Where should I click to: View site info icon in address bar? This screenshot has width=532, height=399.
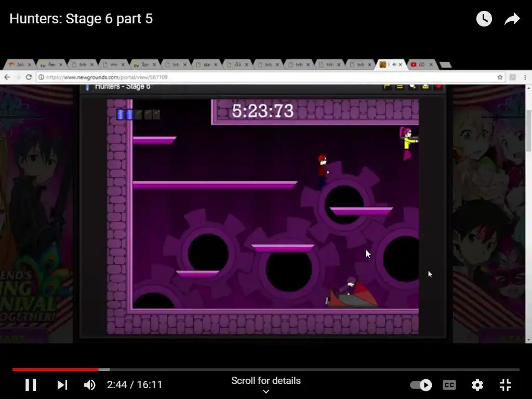pos(41,77)
